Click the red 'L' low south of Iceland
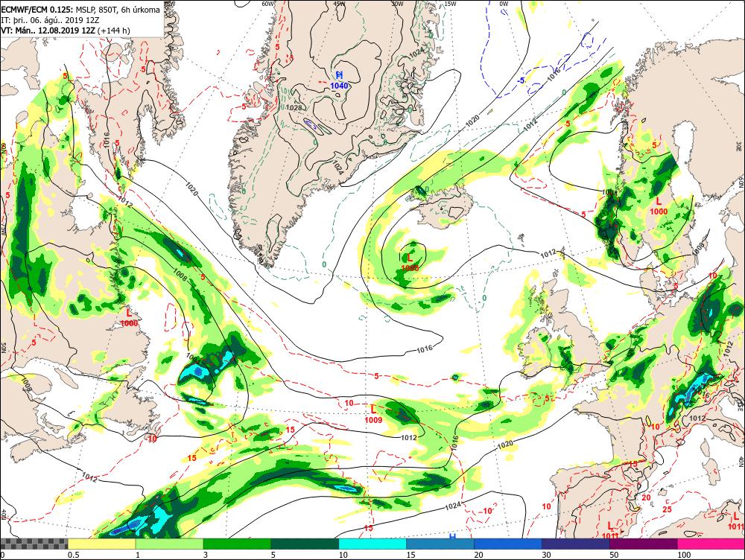 [x=410, y=258]
